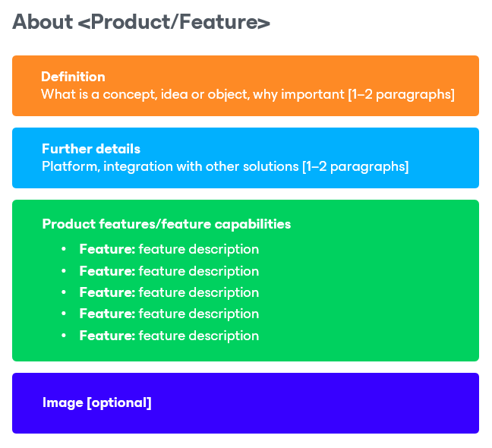Click 'Platform, integration with other solutions' text
492x448 pixels.
tap(170, 166)
